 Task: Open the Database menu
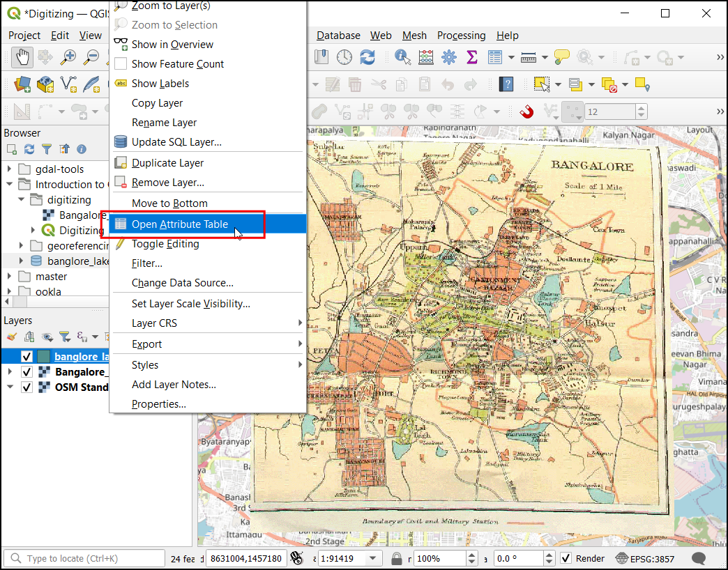click(338, 36)
